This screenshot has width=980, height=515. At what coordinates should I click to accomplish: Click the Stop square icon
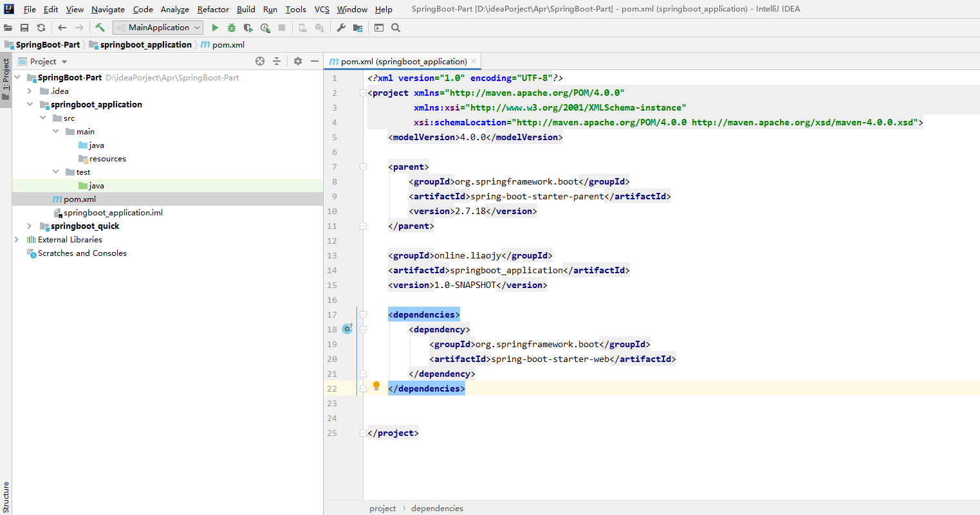[282, 28]
